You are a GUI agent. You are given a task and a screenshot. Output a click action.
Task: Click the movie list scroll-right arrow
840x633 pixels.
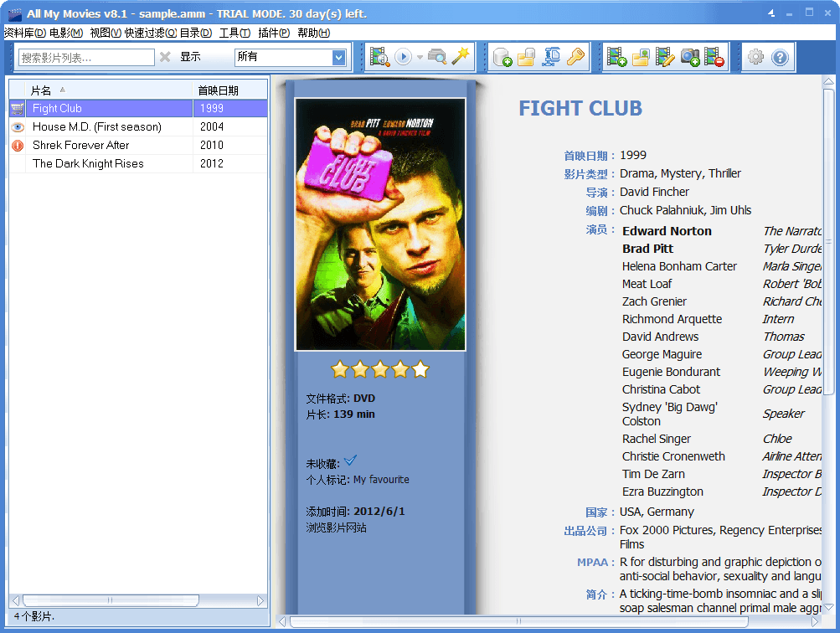260,600
